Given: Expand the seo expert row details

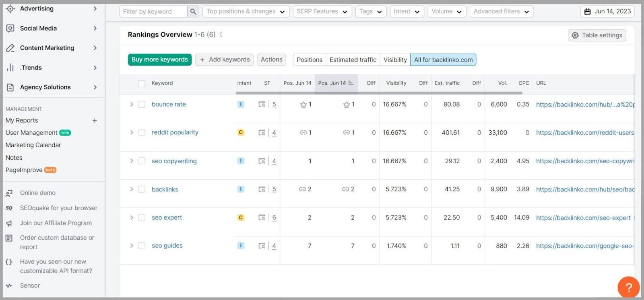Looking at the screenshot, I should pyautogui.click(x=131, y=218).
